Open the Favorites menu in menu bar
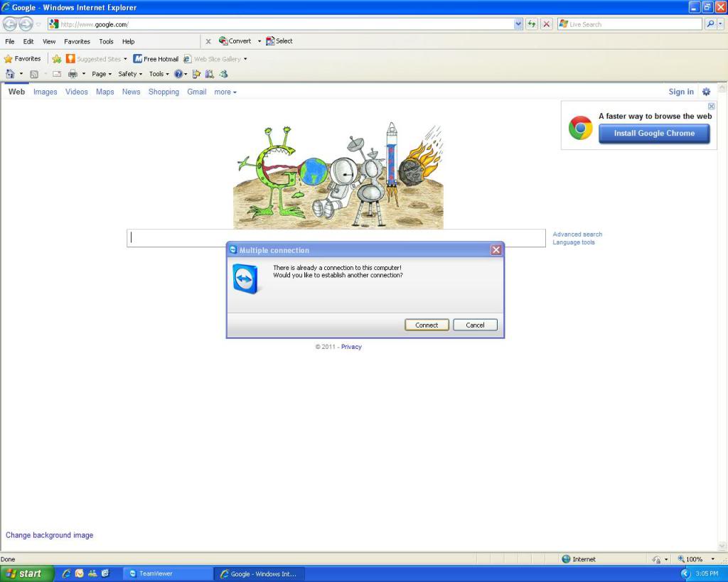The width and height of the screenshot is (728, 582). pos(77,41)
